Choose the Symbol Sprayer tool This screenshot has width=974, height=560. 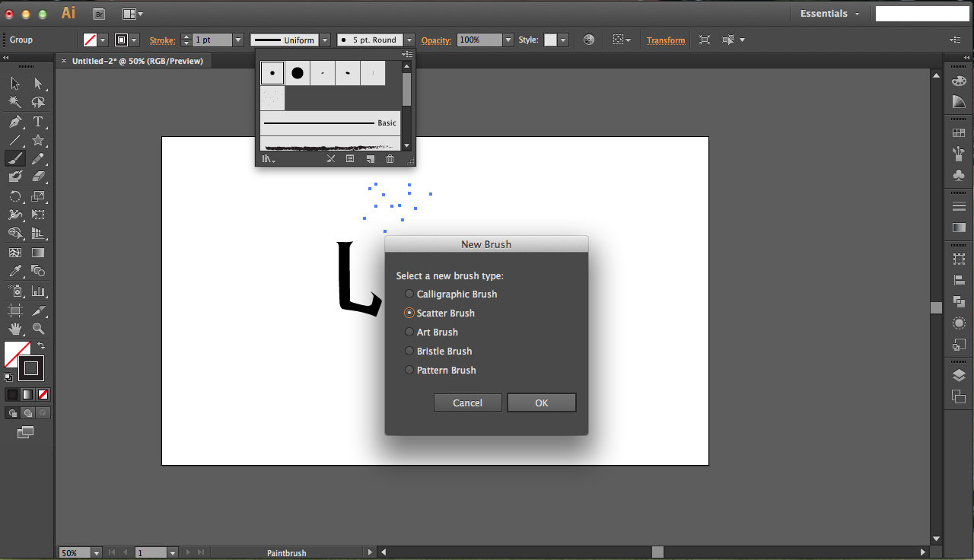(15, 291)
